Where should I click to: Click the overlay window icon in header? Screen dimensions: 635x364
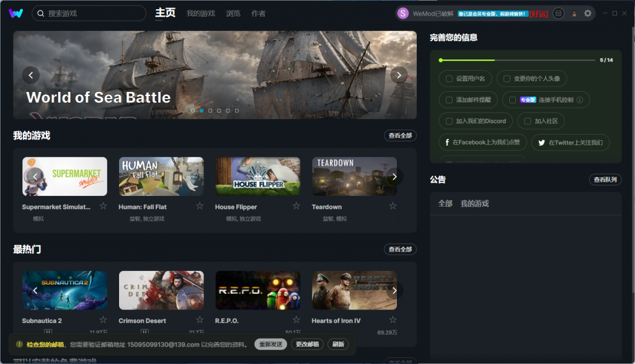point(559,14)
